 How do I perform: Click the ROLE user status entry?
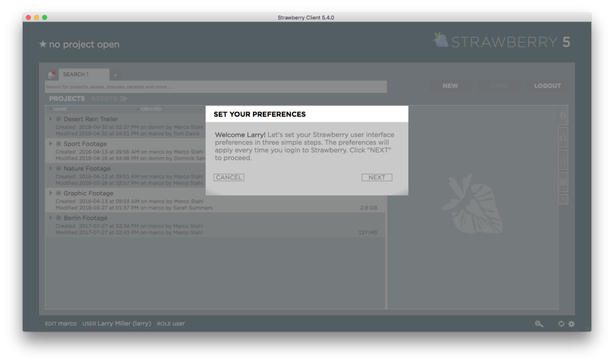pyautogui.click(x=171, y=323)
